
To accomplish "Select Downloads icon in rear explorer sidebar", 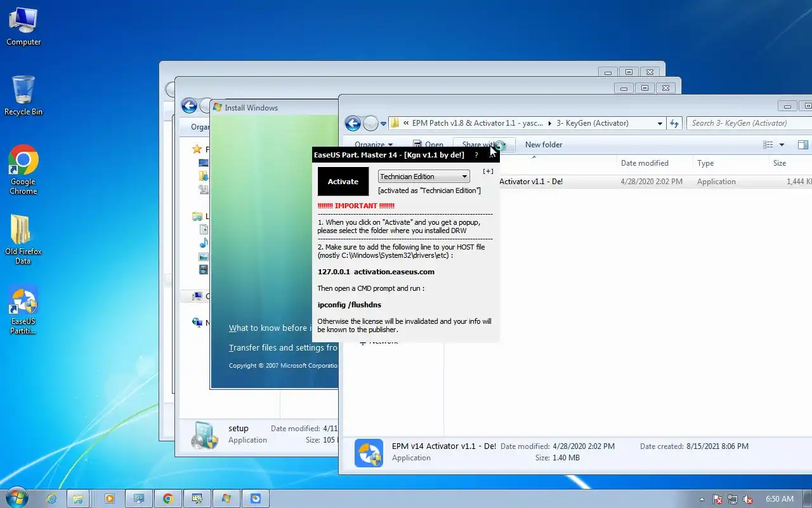I will coord(204,176).
